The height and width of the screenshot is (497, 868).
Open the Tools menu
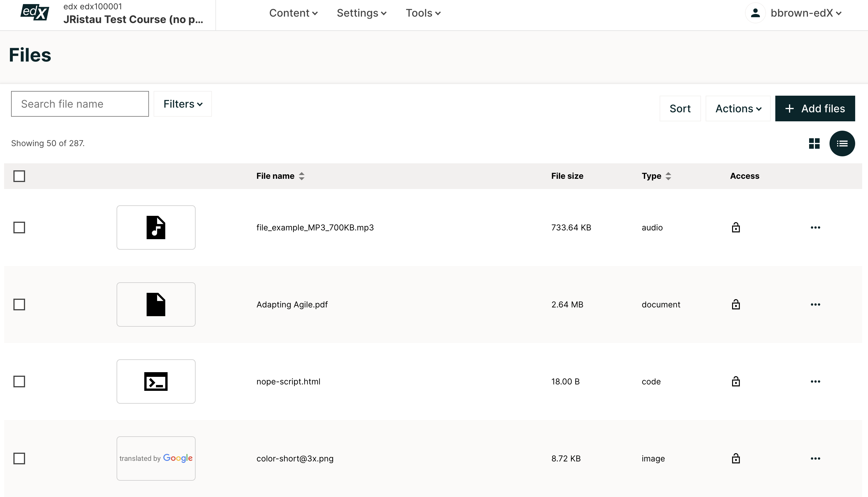(423, 13)
